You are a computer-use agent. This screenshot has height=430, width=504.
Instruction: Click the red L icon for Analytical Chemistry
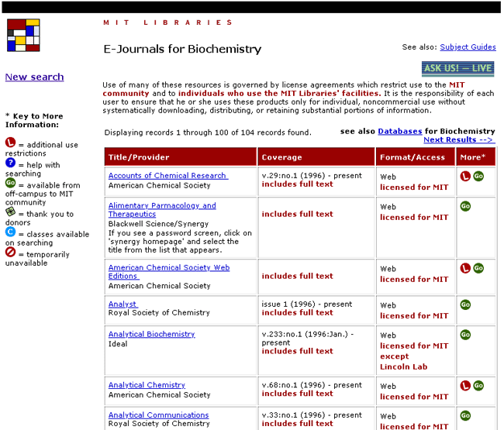465,385
